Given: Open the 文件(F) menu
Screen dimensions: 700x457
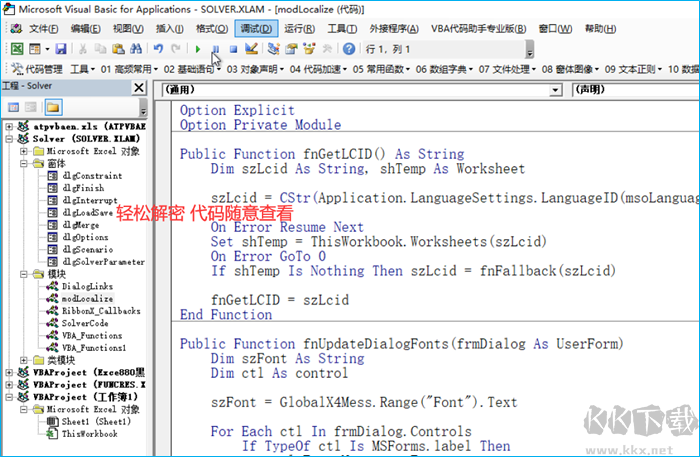Looking at the screenshot, I should pos(43,29).
